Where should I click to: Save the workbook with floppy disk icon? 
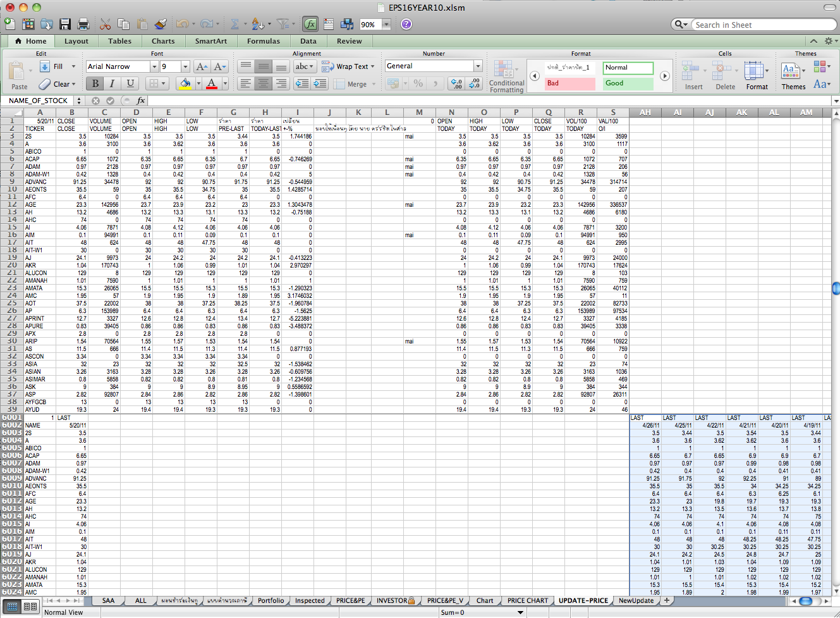tap(64, 24)
